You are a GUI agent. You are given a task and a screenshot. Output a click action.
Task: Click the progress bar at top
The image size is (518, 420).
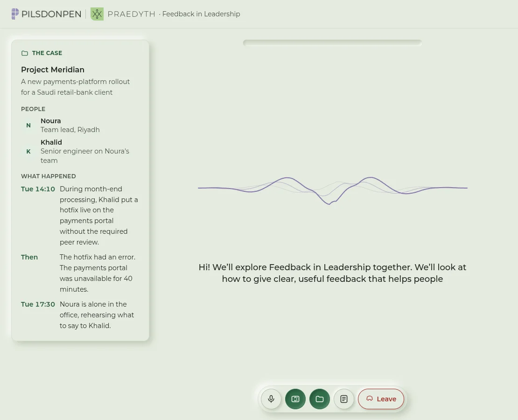point(332,42)
